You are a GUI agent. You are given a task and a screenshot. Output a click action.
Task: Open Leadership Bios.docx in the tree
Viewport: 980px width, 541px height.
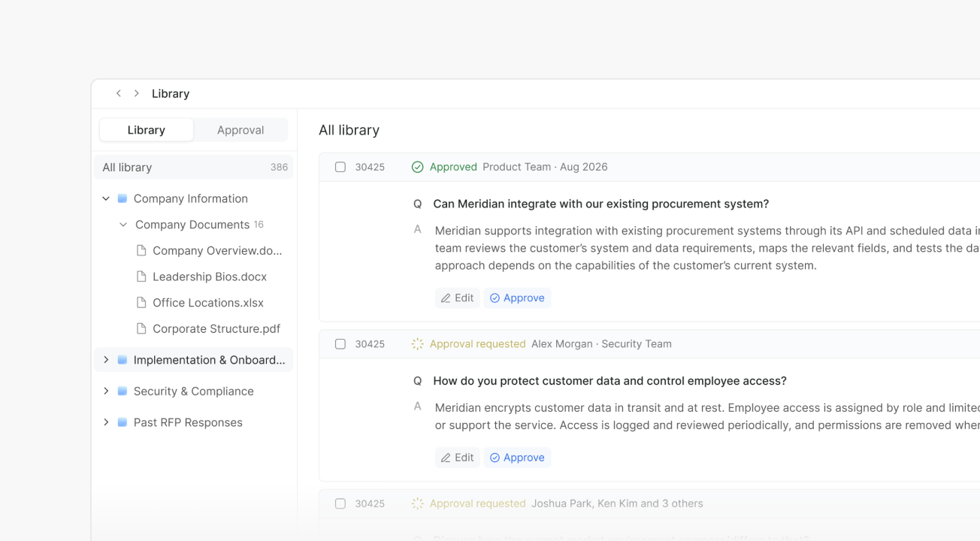pyautogui.click(x=210, y=277)
